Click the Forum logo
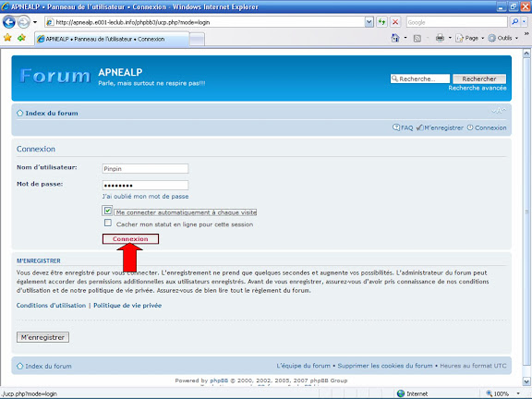This screenshot has height=399, width=532. (x=55, y=76)
